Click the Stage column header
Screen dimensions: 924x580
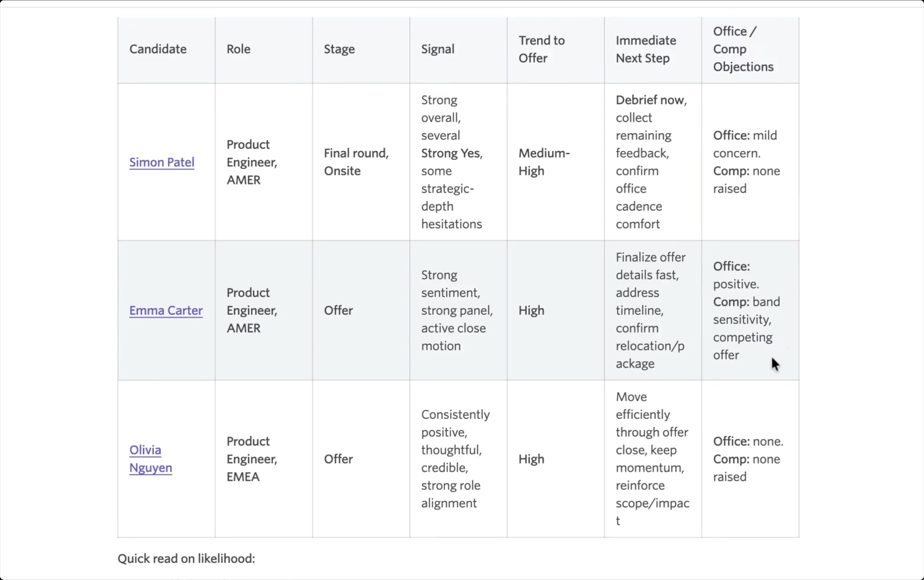click(339, 49)
